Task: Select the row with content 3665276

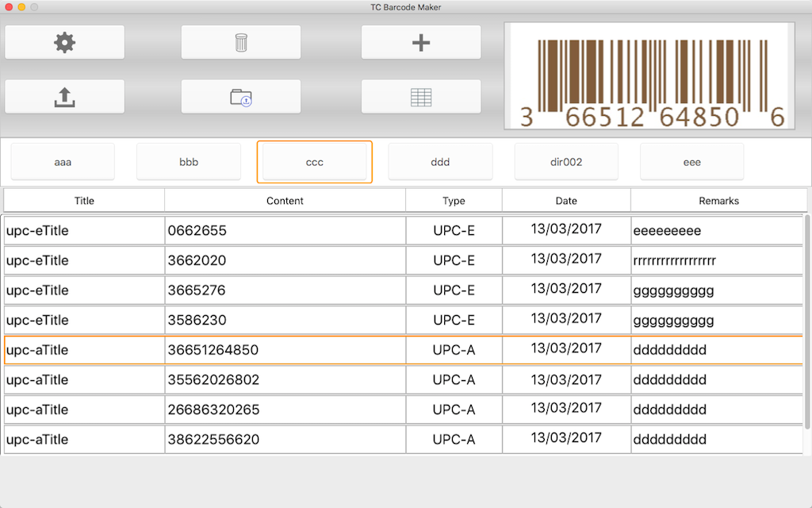Action: click(x=404, y=291)
